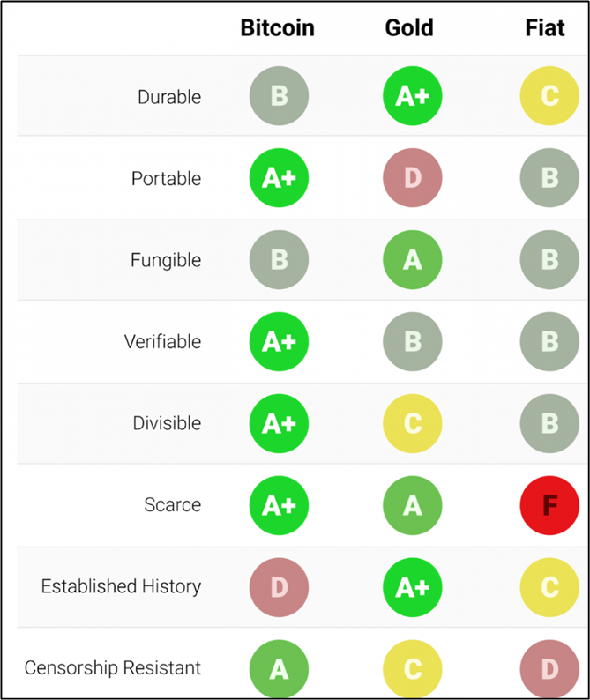
Task: Select the Censorship Resistant row label
Action: [x=113, y=667]
